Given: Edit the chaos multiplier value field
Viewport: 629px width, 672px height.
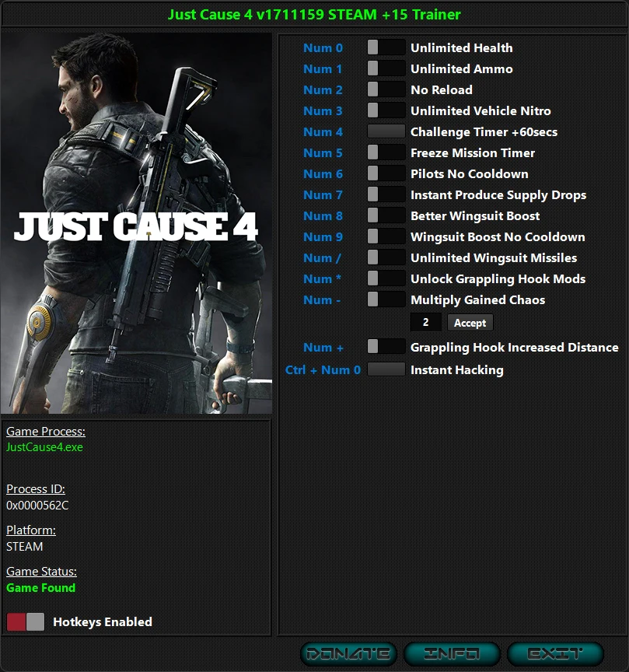Looking at the screenshot, I should tap(425, 322).
